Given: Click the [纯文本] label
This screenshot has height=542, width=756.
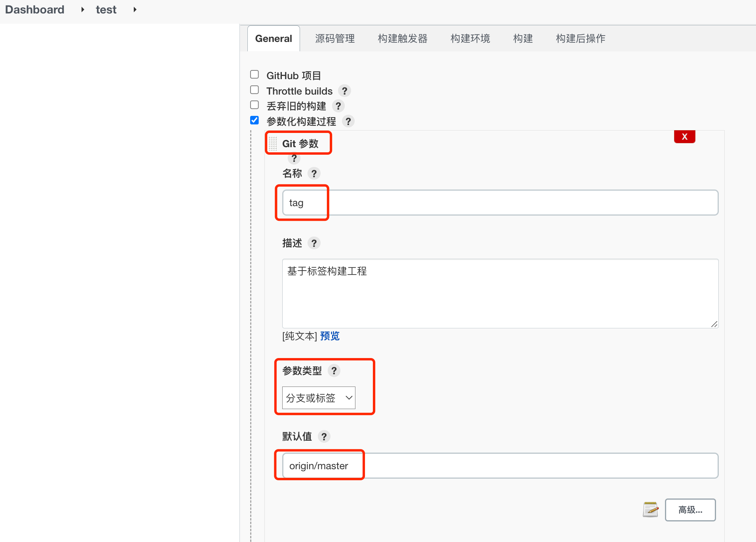Looking at the screenshot, I should (x=300, y=336).
